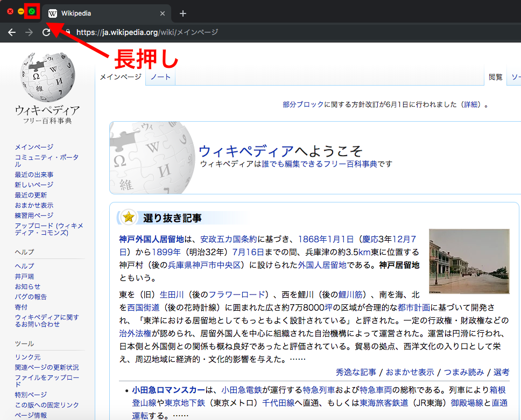Screen dimensions: 521x420
Task: Open the 安政五カ国条約 link
Action: pyautogui.click(x=229, y=239)
